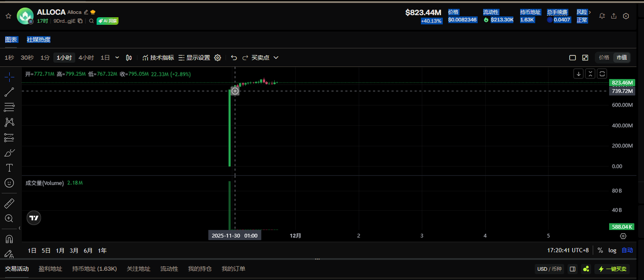Open the emoji icons tool

[x=9, y=183]
